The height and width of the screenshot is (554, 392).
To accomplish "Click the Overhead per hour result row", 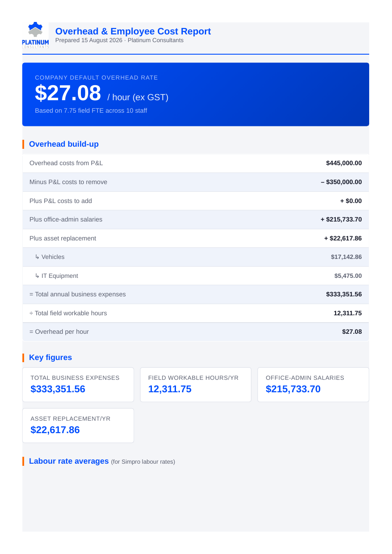I will point(196,332).
